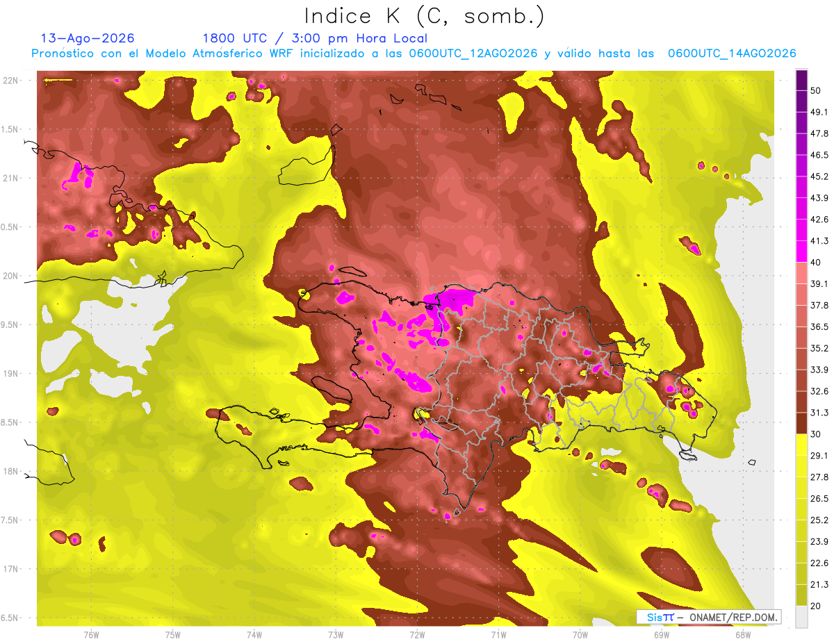Click the '47.8' label on the color scale

pyautogui.click(x=819, y=134)
